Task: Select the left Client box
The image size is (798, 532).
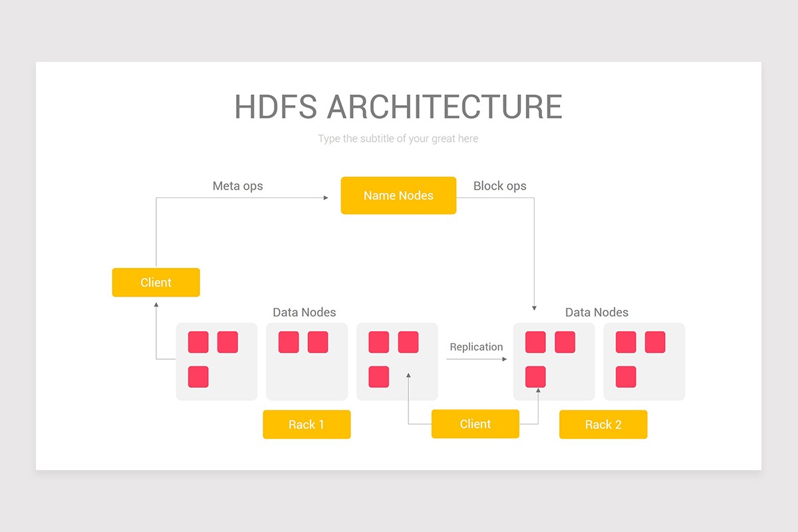Action: coord(156,282)
